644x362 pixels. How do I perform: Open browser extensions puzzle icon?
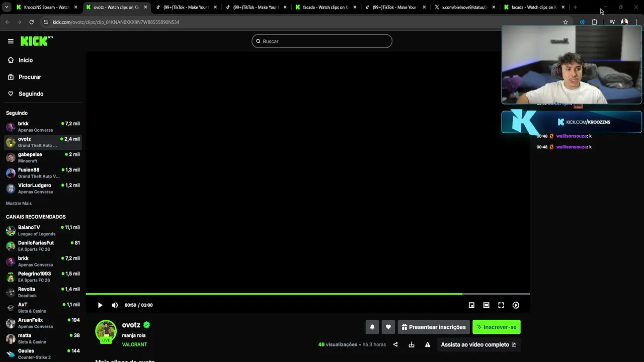[x=595, y=22]
